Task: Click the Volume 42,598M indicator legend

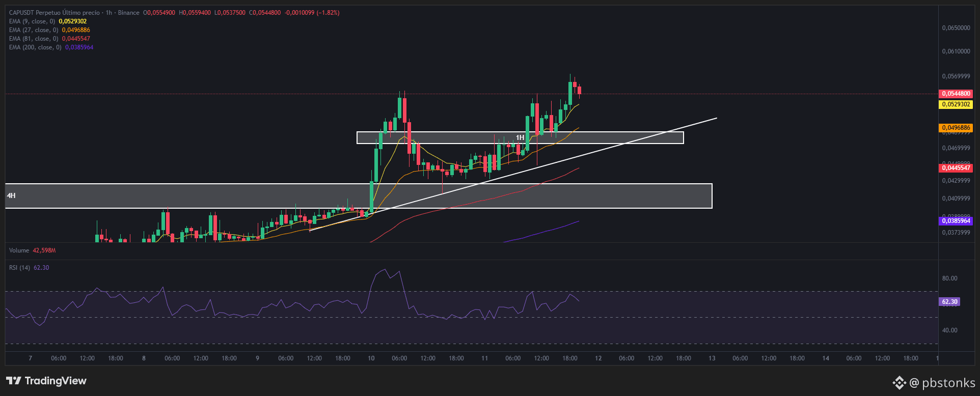Action: (32, 250)
